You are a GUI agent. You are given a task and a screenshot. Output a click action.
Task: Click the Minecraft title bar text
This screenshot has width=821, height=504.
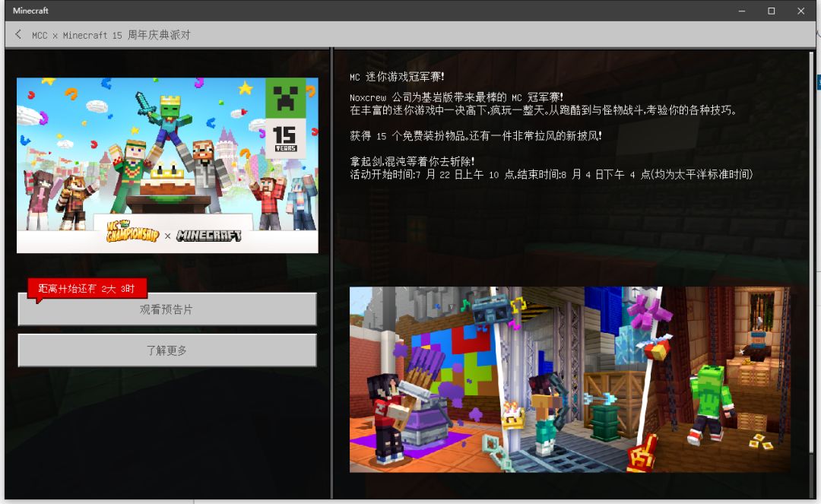tap(30, 11)
